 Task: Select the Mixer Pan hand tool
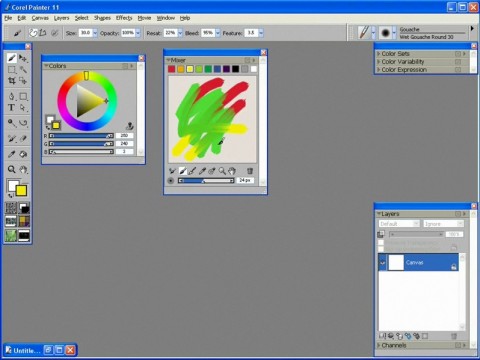click(232, 171)
